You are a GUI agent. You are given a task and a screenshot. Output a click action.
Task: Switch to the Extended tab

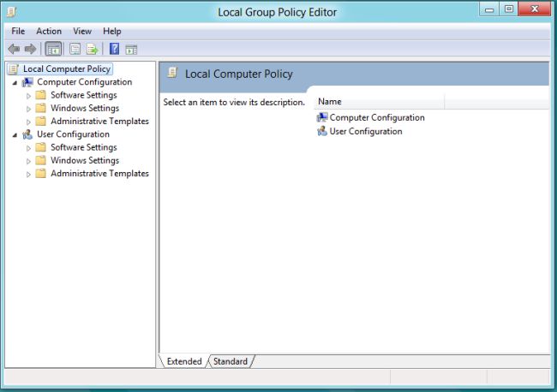[184, 361]
